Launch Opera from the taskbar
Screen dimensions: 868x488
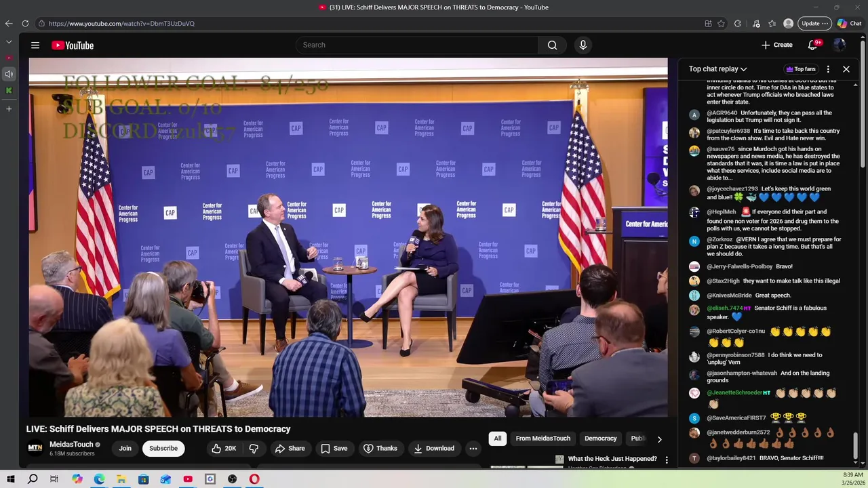click(254, 479)
